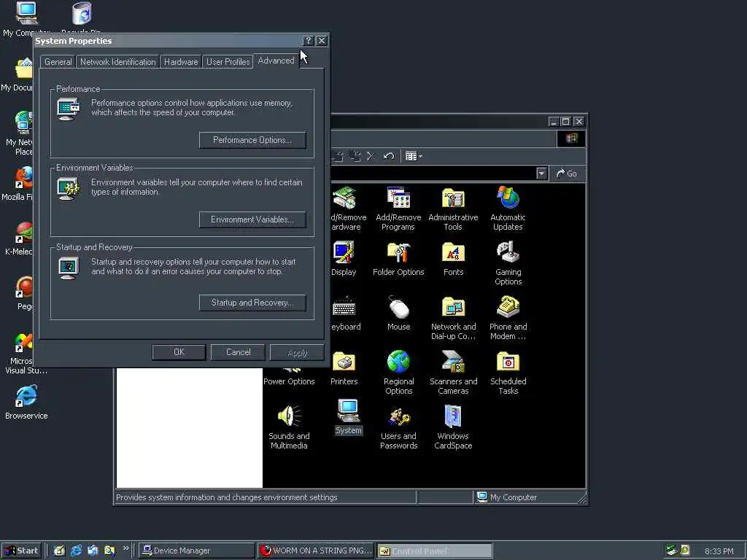Open Scanners and Cameras applet
Image resolution: width=747 pixels, height=560 pixels.
point(453,373)
